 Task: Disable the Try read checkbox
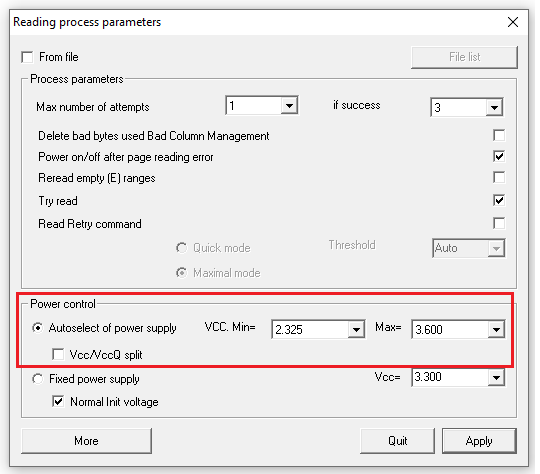click(499, 200)
